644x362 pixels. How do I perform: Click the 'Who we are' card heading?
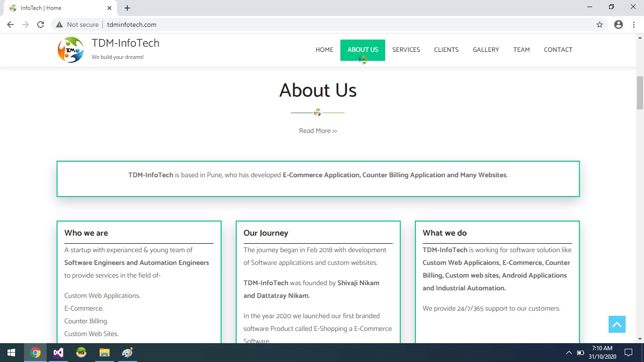86,233
